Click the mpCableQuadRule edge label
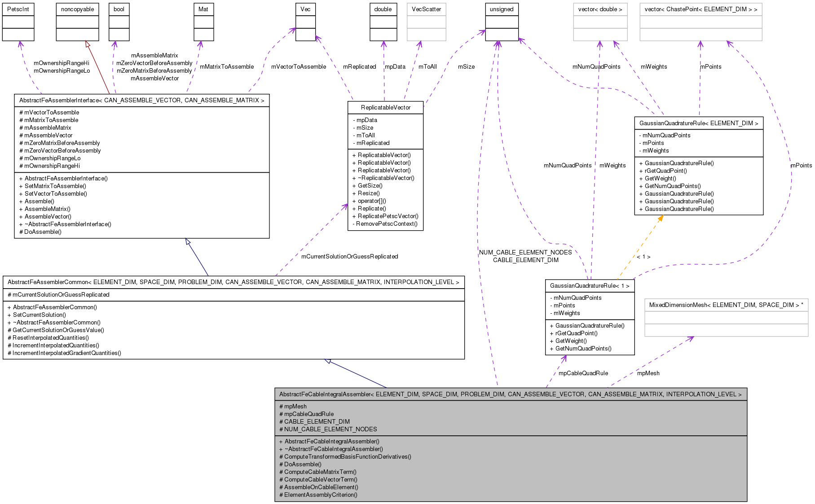 (x=583, y=373)
